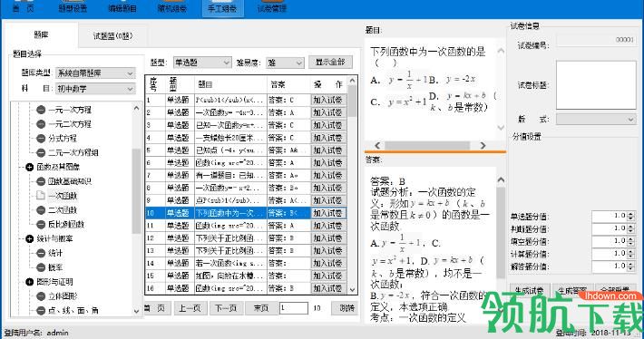Click the minus icon beside 二元一次方程组
Viewport: 644px width, 339px height.
point(41,152)
